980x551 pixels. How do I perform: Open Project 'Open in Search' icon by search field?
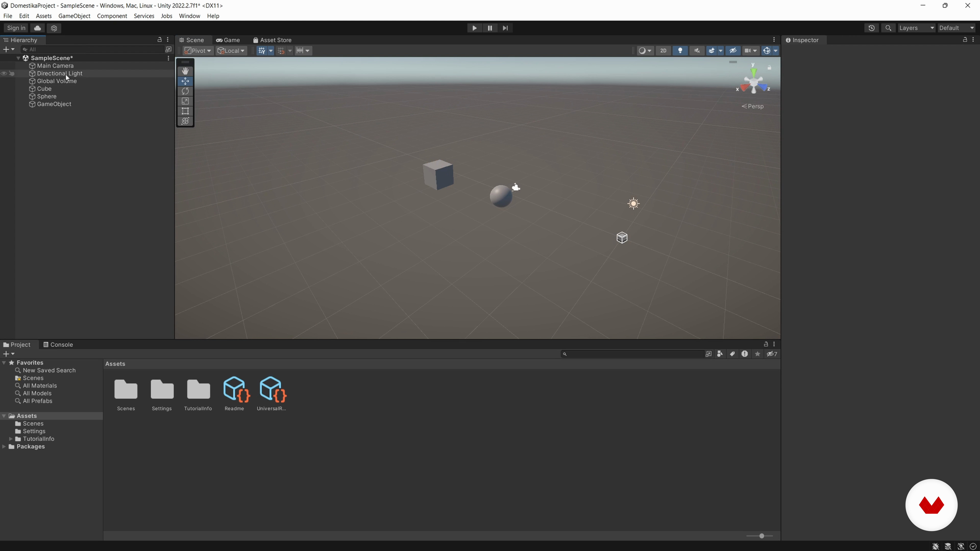(x=708, y=354)
